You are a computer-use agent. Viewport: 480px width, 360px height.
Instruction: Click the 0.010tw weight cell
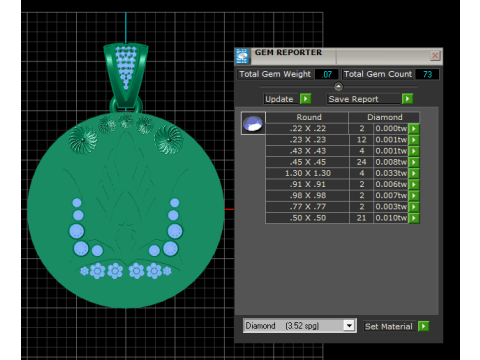tap(391, 218)
